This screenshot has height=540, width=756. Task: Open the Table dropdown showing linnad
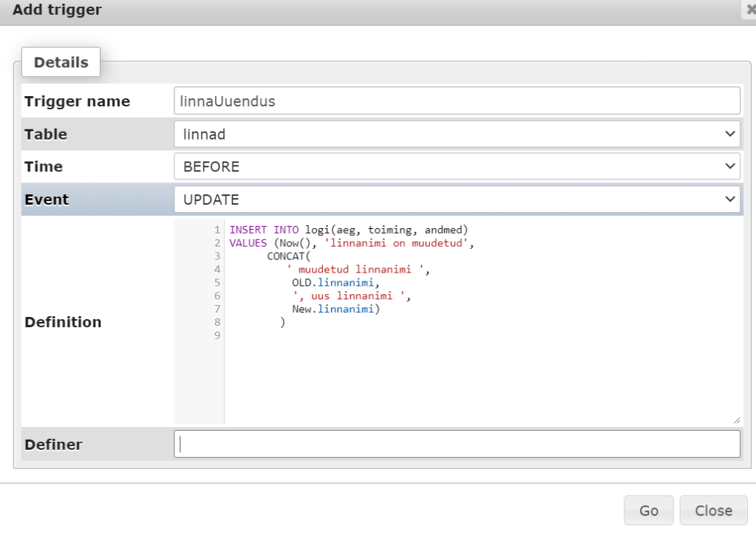tap(457, 134)
